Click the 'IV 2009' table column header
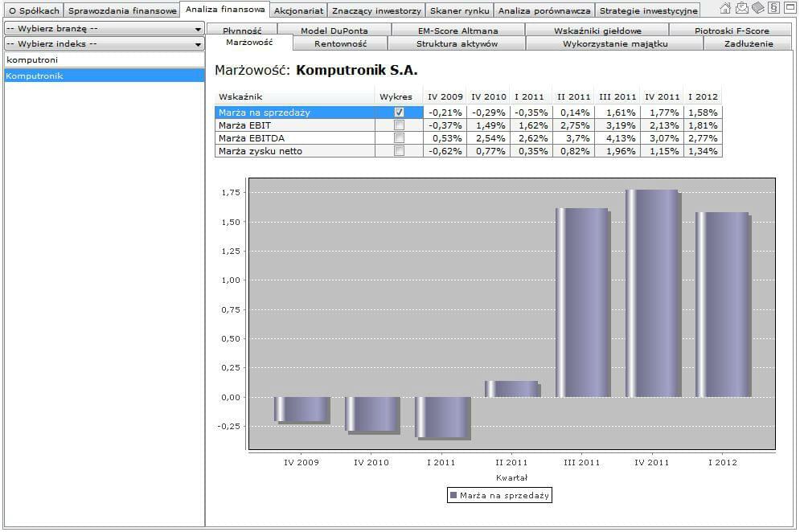Viewport: 800px width, 532px height. (445, 96)
